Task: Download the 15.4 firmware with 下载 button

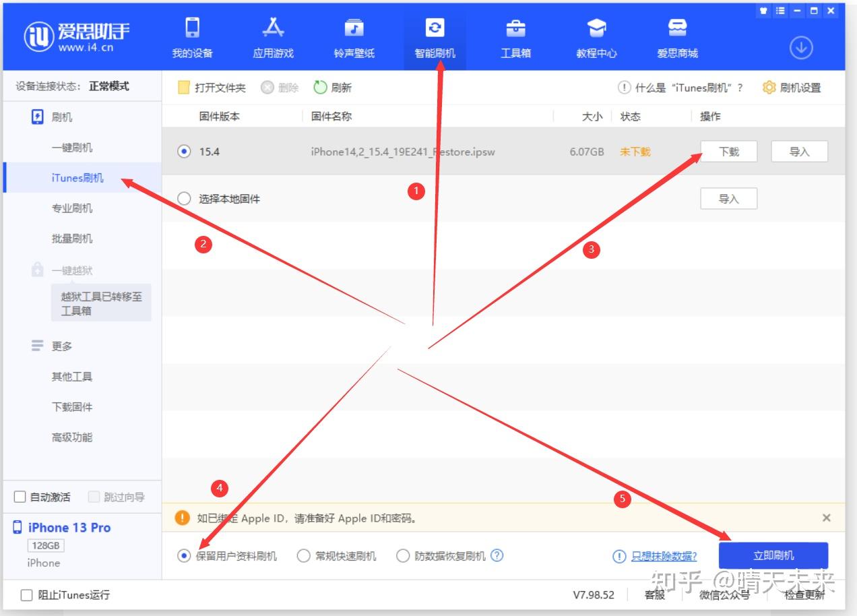Action: click(729, 152)
